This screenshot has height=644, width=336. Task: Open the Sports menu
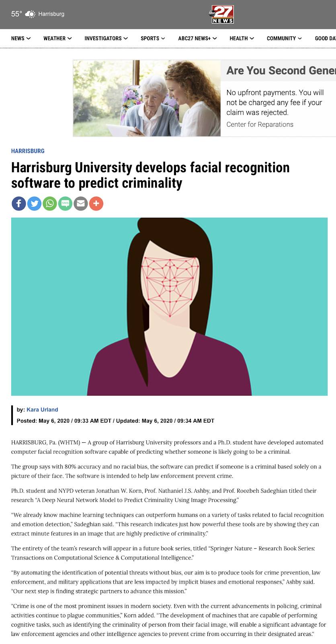click(153, 38)
